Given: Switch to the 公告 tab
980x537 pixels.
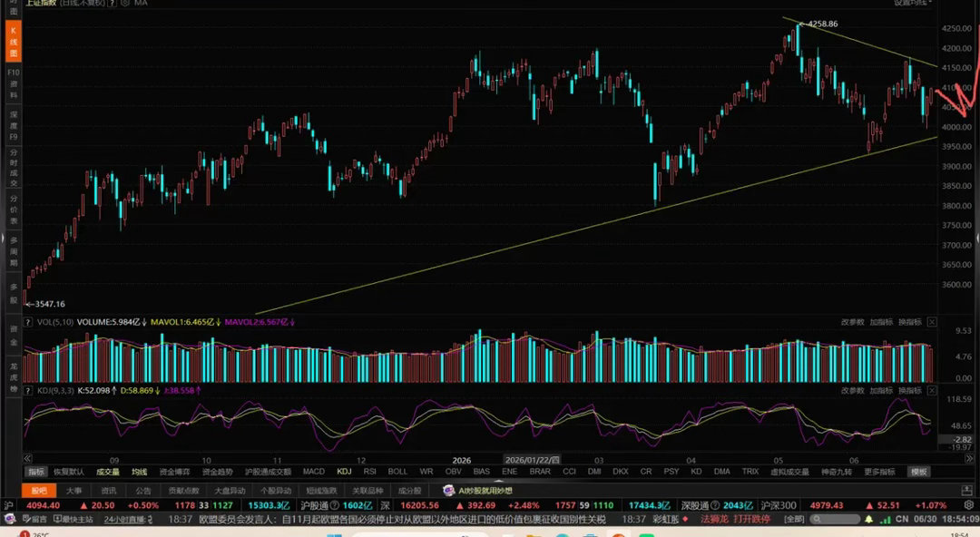Looking at the screenshot, I should tap(143, 491).
